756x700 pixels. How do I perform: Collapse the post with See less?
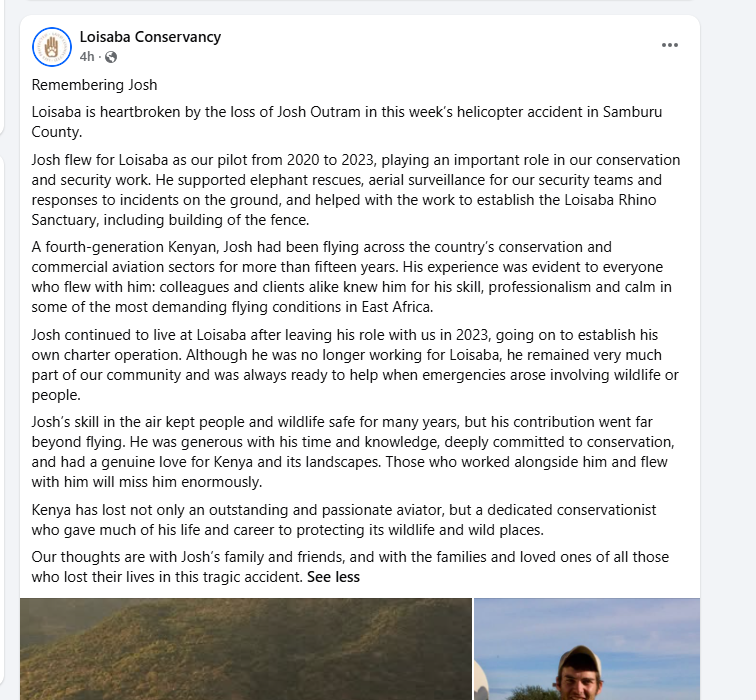(333, 577)
